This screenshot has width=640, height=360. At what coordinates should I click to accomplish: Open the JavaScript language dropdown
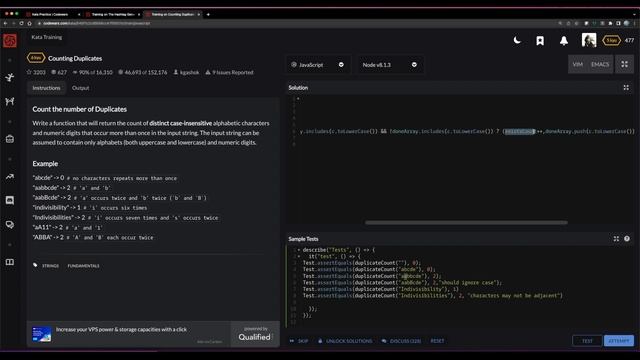[318, 64]
